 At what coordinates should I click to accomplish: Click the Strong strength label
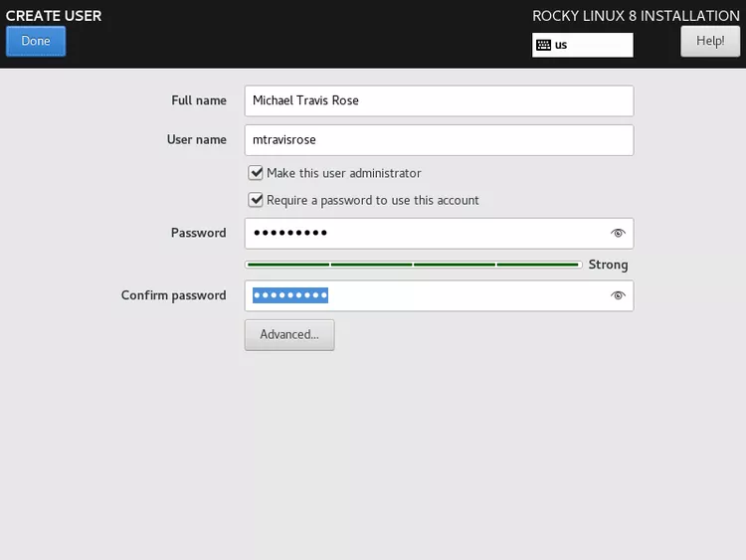[608, 265]
